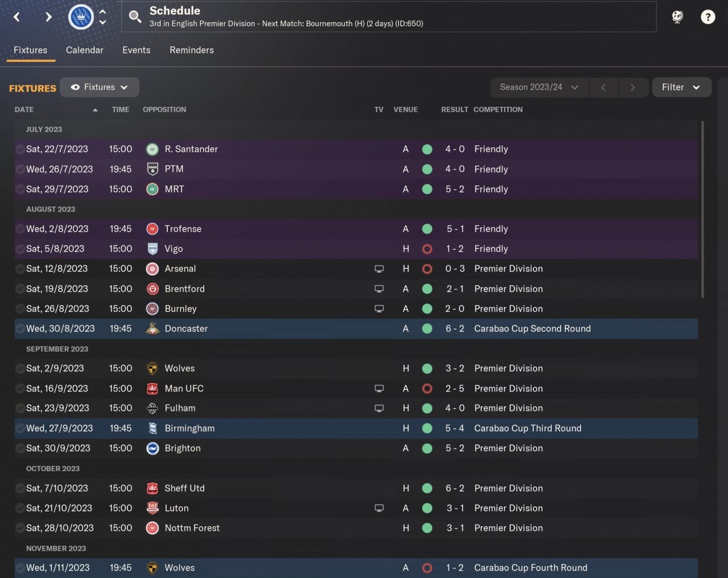This screenshot has width=728, height=578.
Task: Toggle checkmark for R. Santander fixture
Action: point(20,149)
